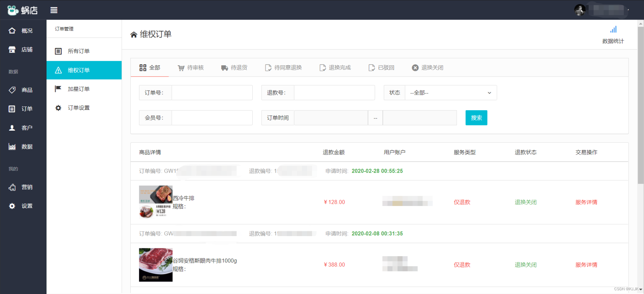Click 西冷牛排 product thumbnail
This screenshot has width=644, height=294.
pos(156,202)
